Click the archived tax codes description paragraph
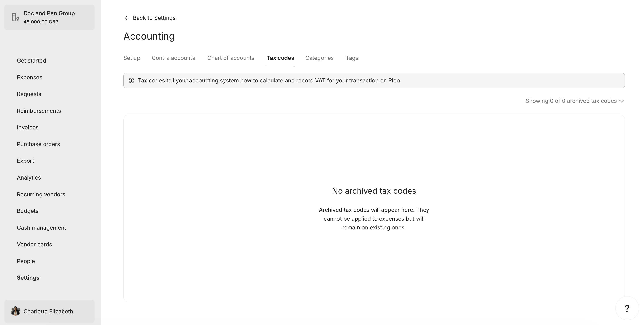The width and height of the screenshot is (644, 325). tap(374, 219)
